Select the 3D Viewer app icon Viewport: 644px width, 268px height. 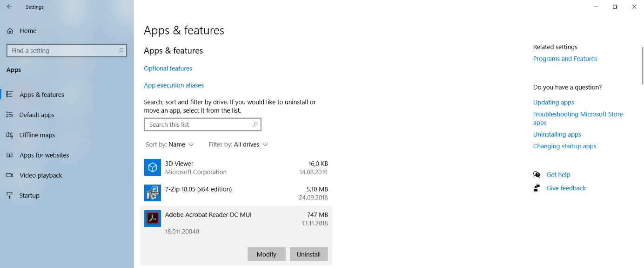tap(153, 167)
